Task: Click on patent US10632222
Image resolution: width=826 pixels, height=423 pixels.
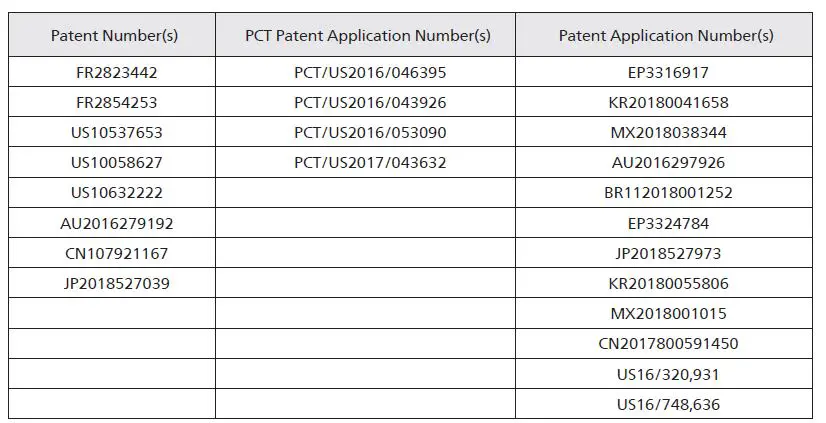Action: pos(116,193)
